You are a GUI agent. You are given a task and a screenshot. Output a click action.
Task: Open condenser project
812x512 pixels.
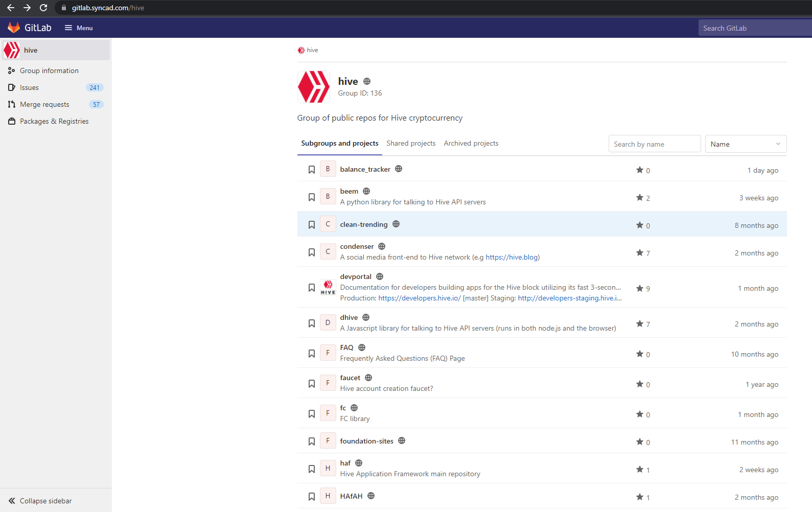point(357,246)
